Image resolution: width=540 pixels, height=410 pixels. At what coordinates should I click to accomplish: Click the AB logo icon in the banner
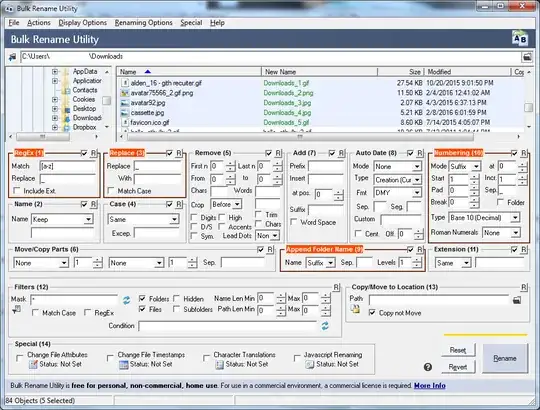coord(520,39)
